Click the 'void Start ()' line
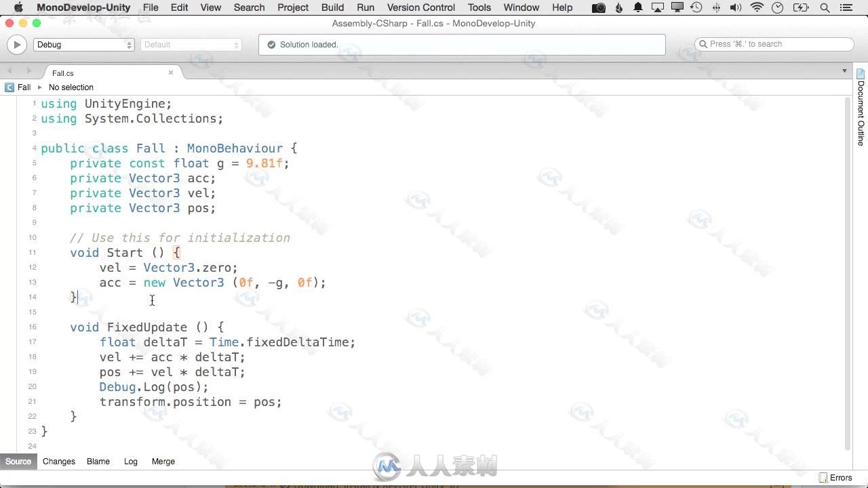This screenshot has width=868, height=488. point(125,253)
